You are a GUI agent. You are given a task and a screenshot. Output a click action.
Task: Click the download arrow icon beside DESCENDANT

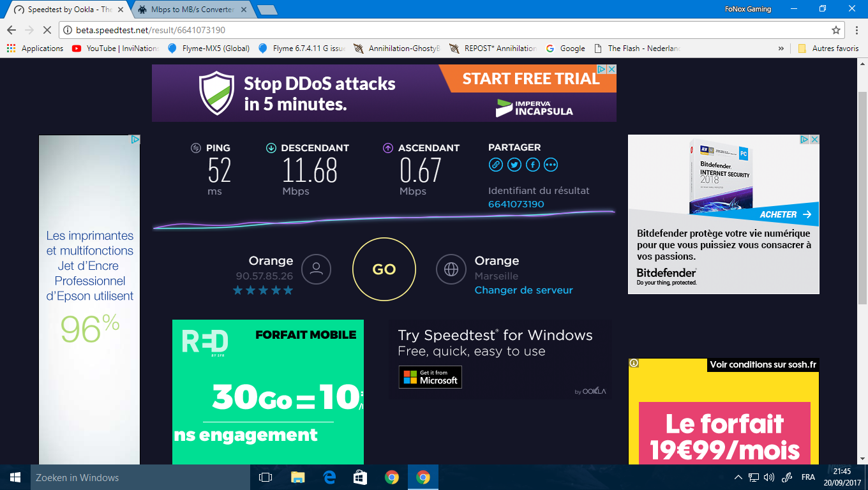[x=271, y=148]
